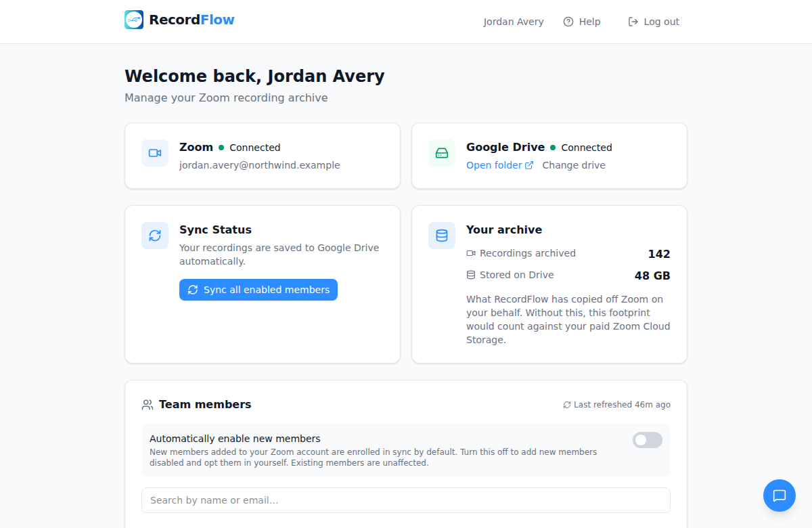The height and width of the screenshot is (528, 812).
Task: Click the Recordings archived camera icon
Action: (471, 253)
